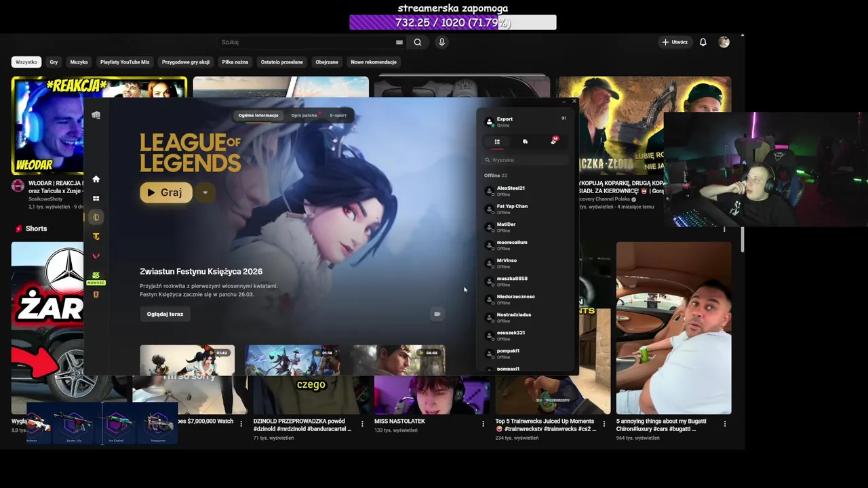Screen dimensions: 868x488
Task: Click the video camera icon on banner
Action: click(x=437, y=314)
